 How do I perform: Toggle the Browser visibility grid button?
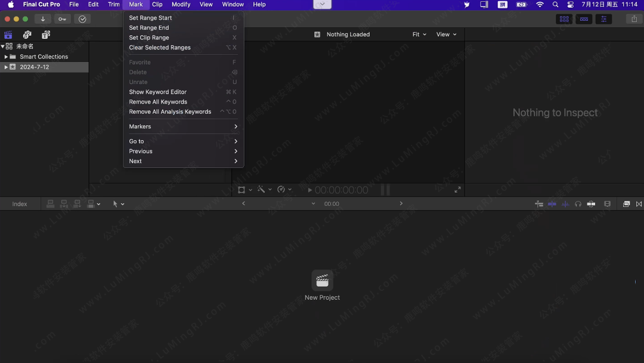pyautogui.click(x=563, y=19)
